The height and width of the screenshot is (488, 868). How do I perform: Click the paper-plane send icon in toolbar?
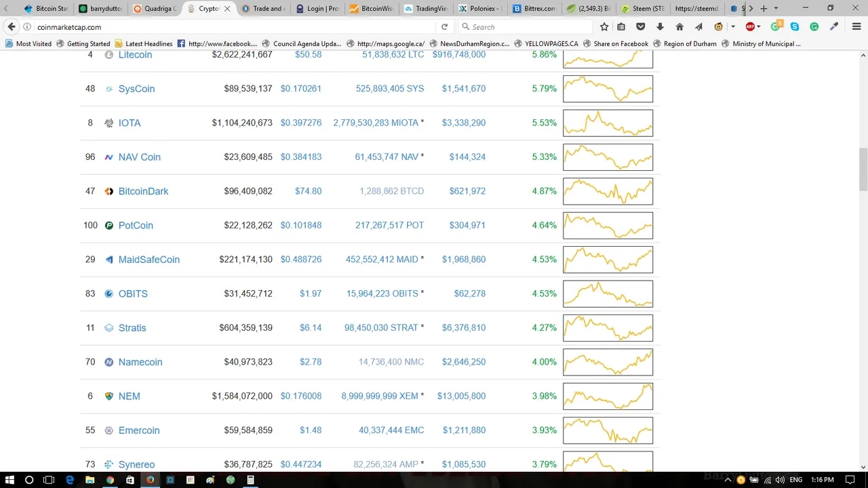(x=698, y=27)
